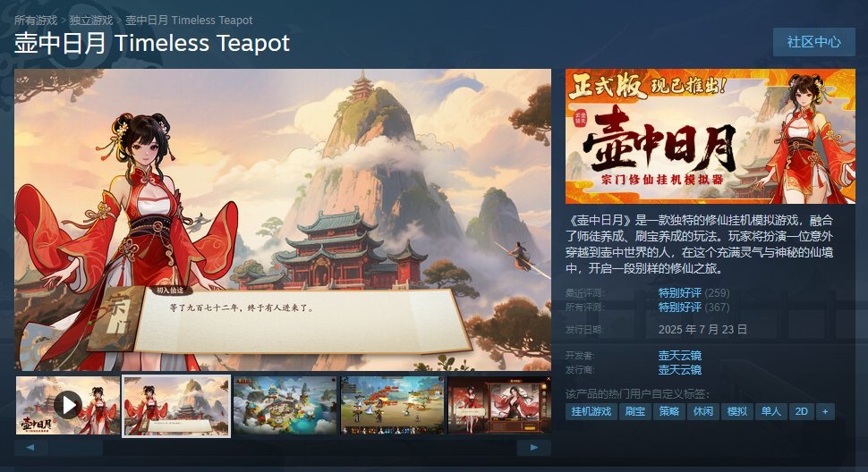
Task: Select the 2D tag
Action: click(x=801, y=412)
